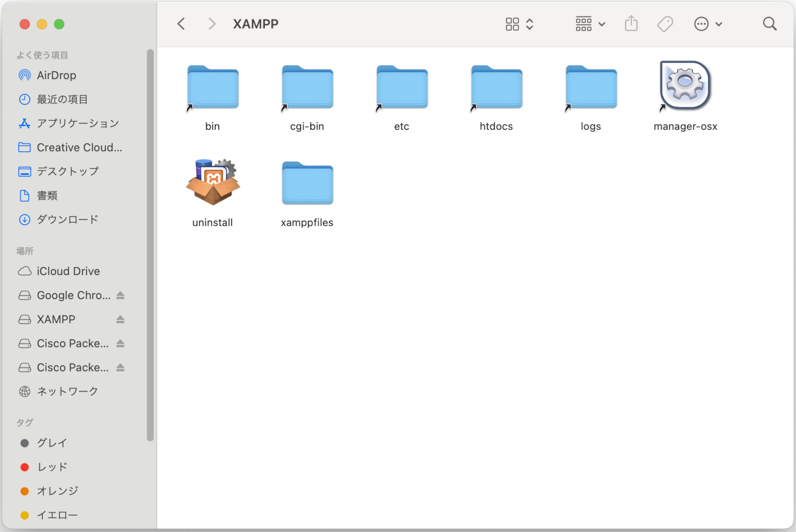
Task: Expand the group-by options dropdown
Action: click(590, 24)
